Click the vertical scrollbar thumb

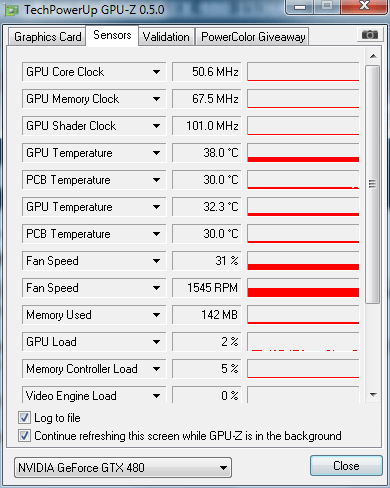pyautogui.click(x=372, y=184)
